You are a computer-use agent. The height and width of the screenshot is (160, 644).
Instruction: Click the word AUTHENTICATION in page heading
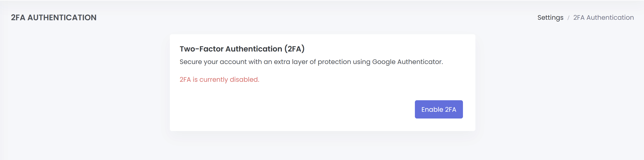coord(62,17)
